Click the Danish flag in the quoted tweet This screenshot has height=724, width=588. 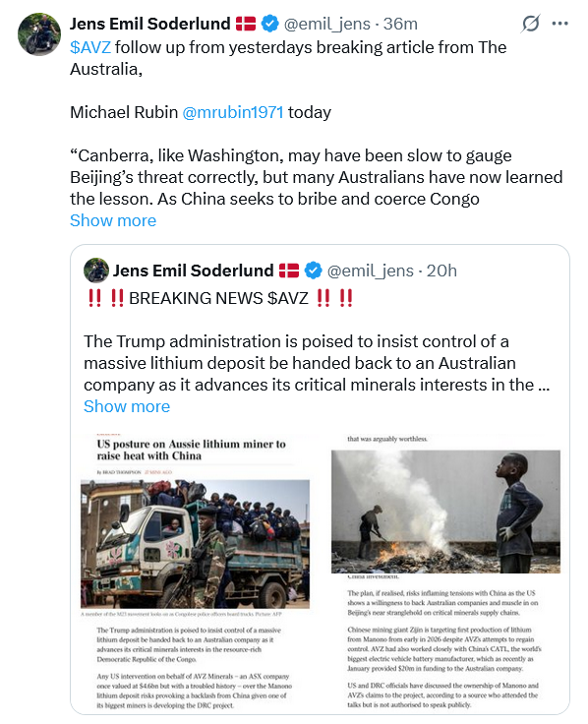coord(289,271)
